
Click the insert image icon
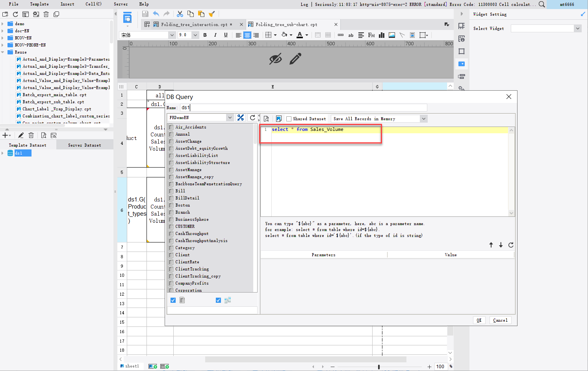pyautogui.click(x=392, y=35)
